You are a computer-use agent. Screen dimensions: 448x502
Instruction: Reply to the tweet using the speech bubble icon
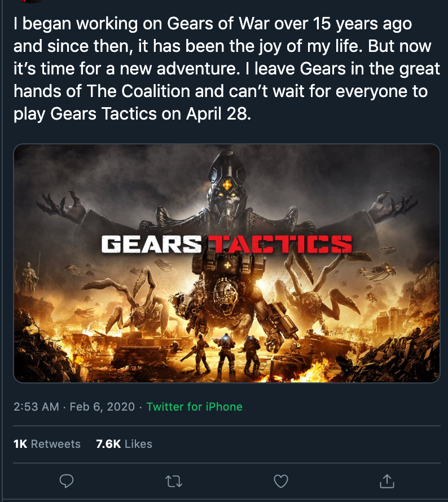pyautogui.click(x=67, y=482)
